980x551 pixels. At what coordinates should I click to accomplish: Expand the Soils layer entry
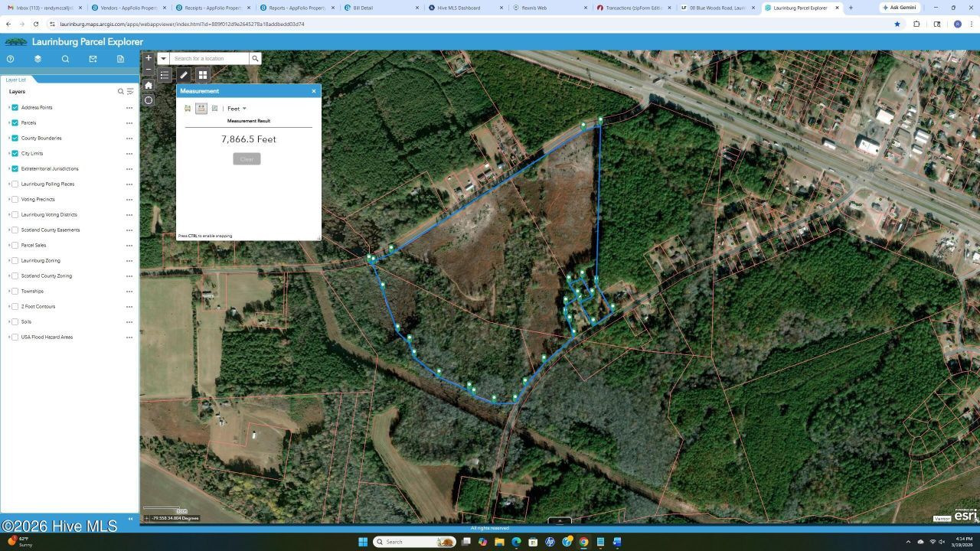(9, 321)
